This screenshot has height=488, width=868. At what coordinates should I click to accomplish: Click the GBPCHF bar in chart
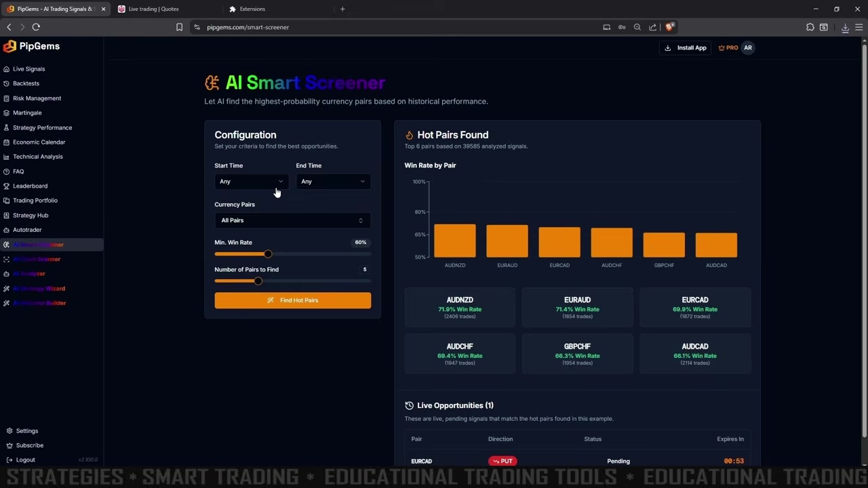click(664, 245)
